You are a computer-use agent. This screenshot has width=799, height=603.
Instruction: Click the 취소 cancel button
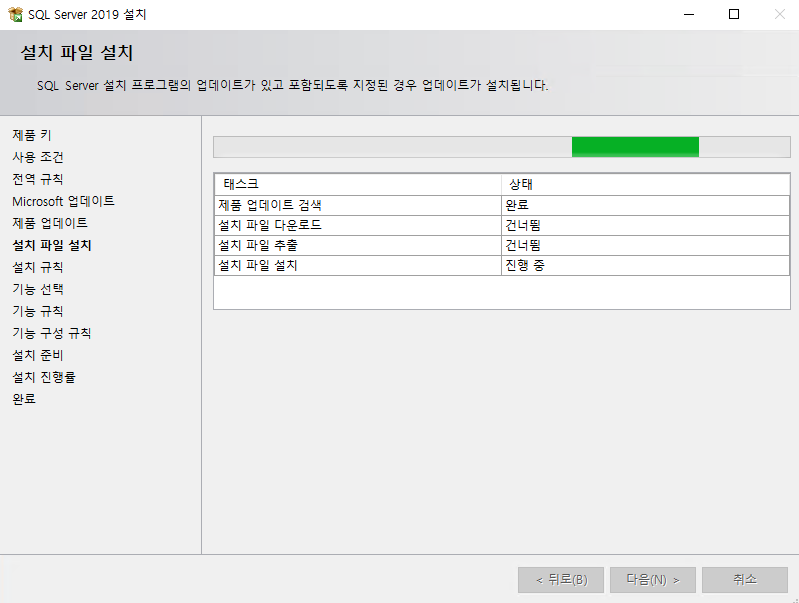(x=745, y=580)
